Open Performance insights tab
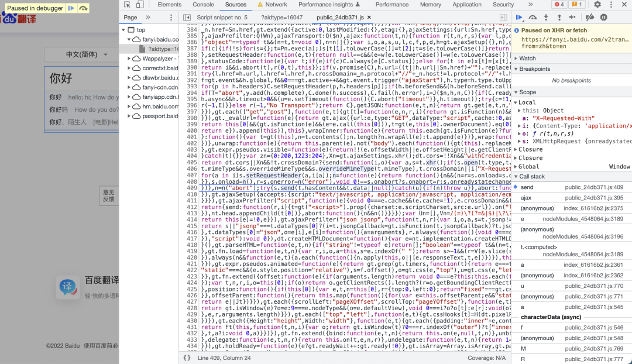Viewport: 632px width, 364px height. tap(329, 5)
